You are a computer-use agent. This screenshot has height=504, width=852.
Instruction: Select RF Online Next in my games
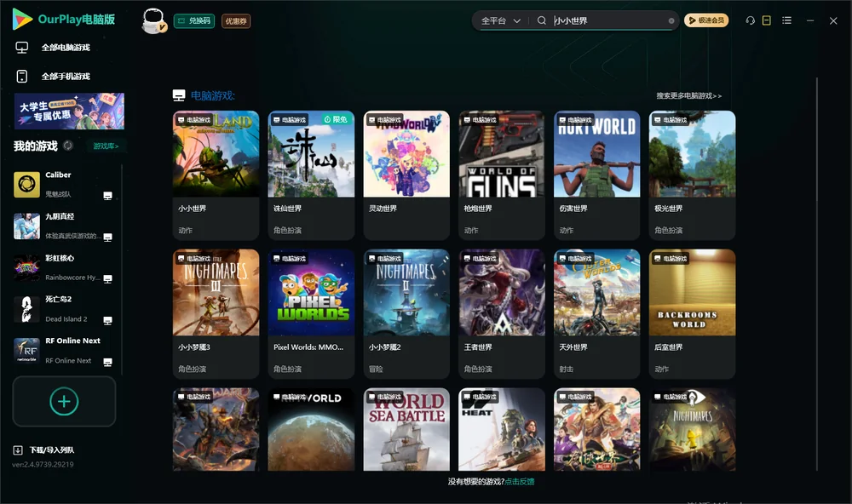point(64,351)
